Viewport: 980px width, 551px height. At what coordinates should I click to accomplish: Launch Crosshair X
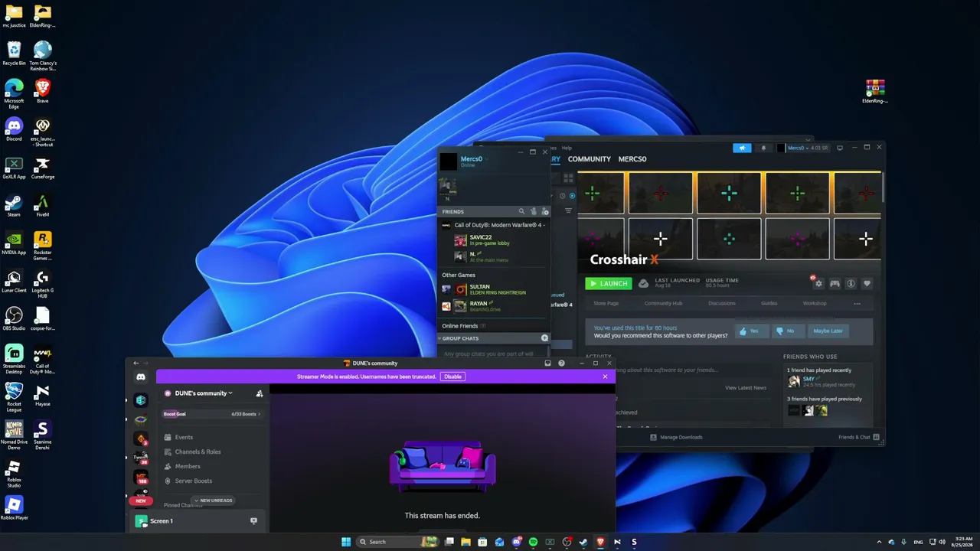(609, 283)
